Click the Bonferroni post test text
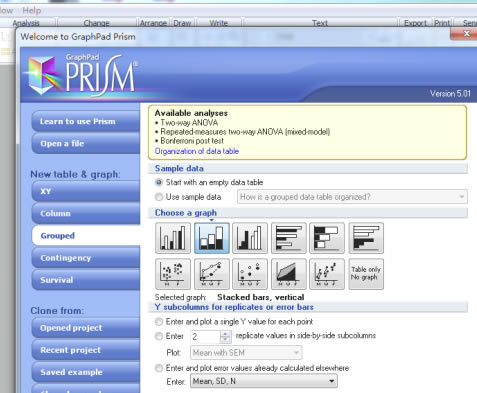This screenshot has width=477, height=393. click(192, 141)
